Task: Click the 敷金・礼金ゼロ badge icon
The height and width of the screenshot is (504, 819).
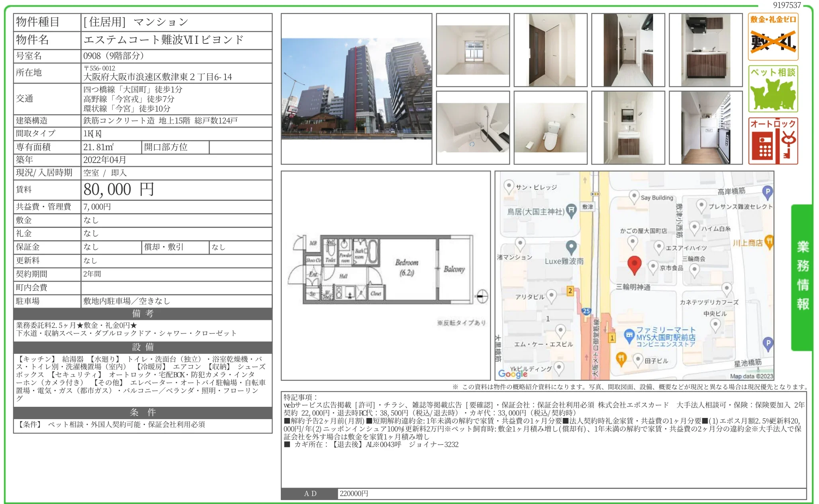Action: click(773, 34)
